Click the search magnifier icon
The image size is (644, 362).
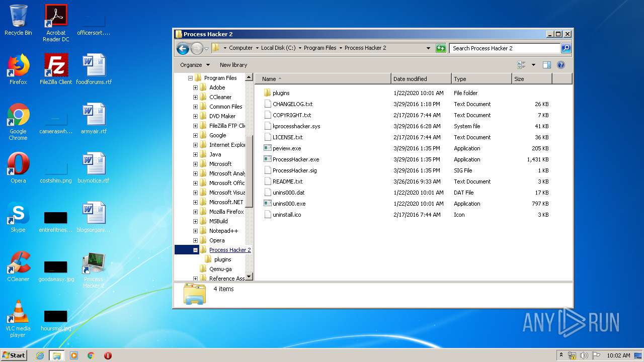[x=566, y=48]
